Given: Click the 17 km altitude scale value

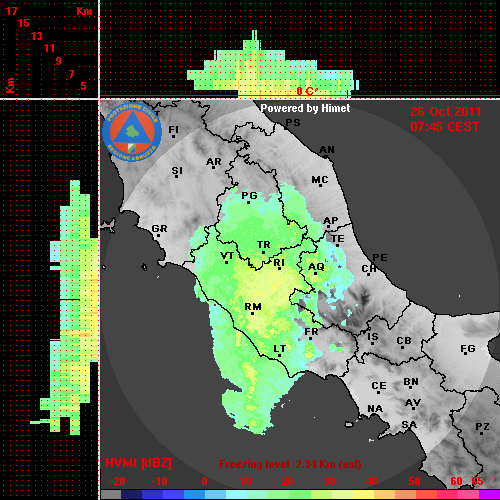Looking at the screenshot, I should tap(11, 11).
